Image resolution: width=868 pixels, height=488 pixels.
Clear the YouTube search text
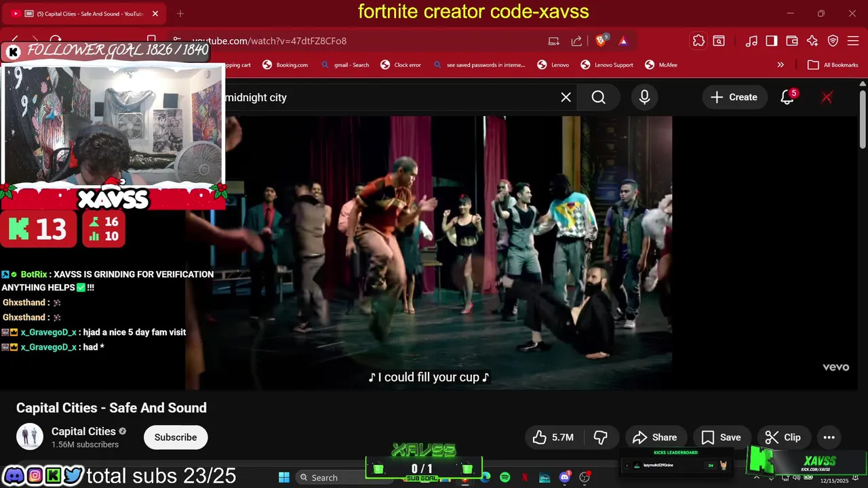pos(566,98)
